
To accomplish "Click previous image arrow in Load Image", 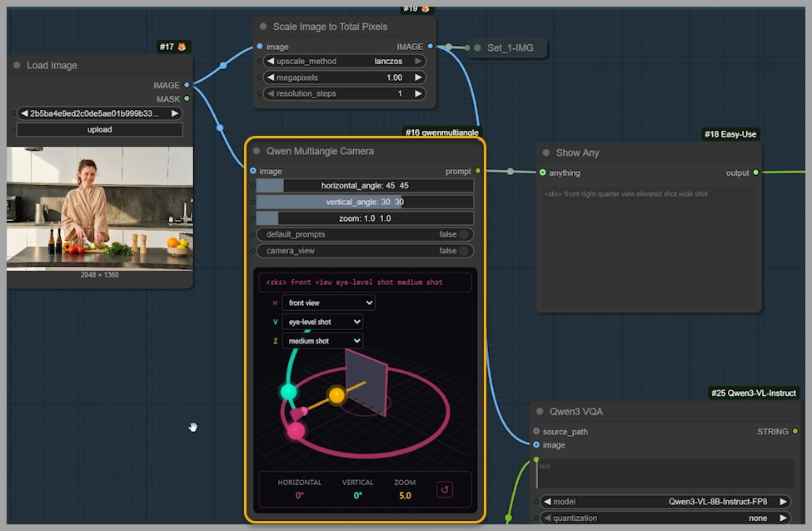I will click(x=24, y=113).
